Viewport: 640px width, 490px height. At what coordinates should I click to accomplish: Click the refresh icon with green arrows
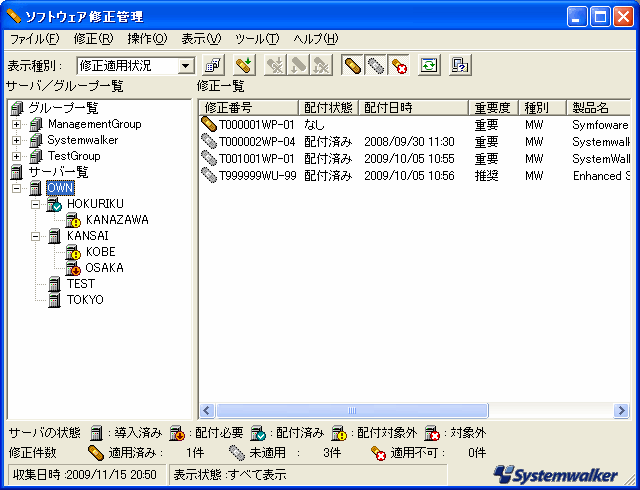429,65
